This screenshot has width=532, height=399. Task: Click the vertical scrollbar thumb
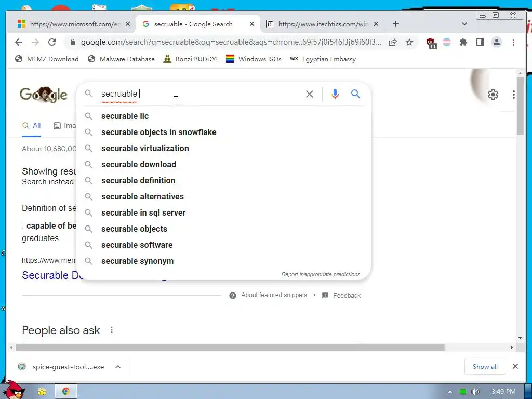pos(521,106)
